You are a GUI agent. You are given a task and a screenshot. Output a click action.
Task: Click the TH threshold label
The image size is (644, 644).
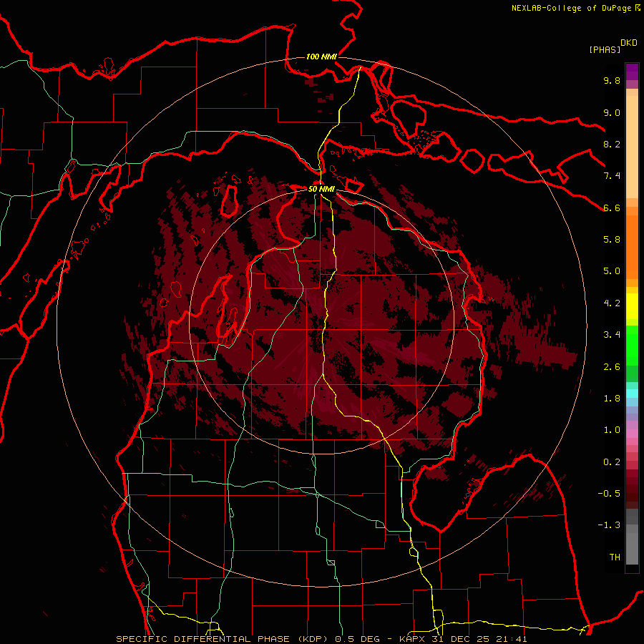[615, 557]
